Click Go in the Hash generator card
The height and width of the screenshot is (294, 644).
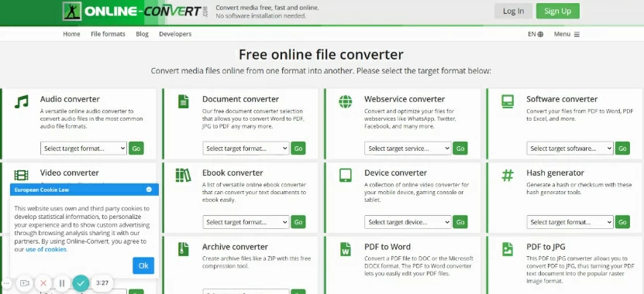point(622,222)
